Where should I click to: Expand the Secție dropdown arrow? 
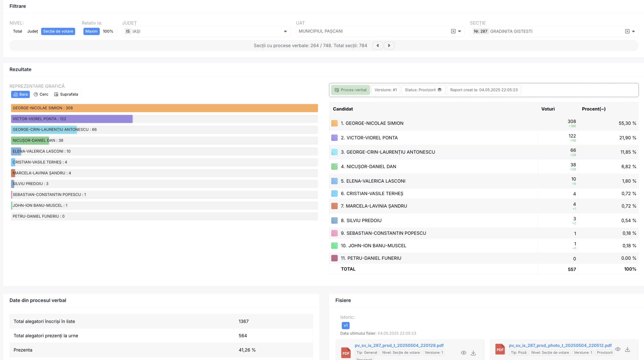[633, 31]
